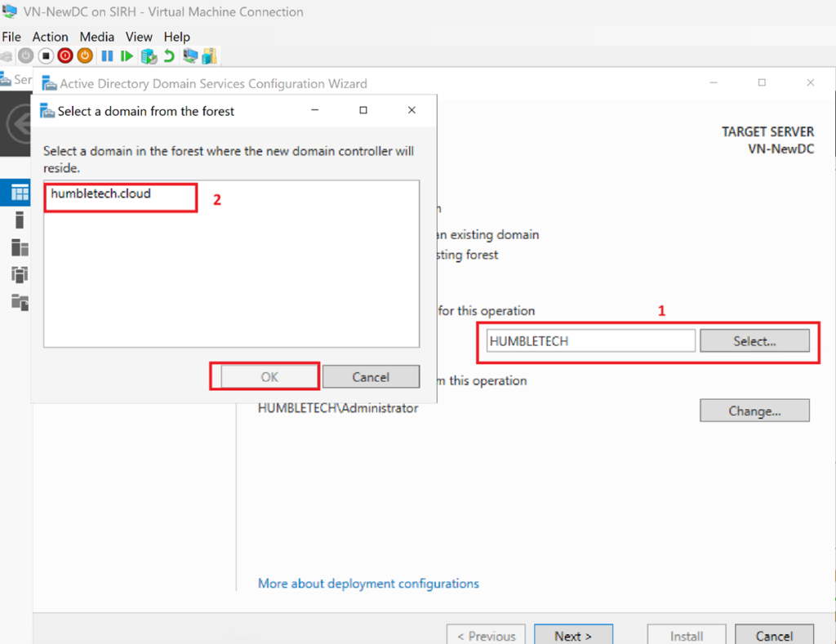
Task: Open Dashboard in Server Manager sidebar
Action: (20, 193)
